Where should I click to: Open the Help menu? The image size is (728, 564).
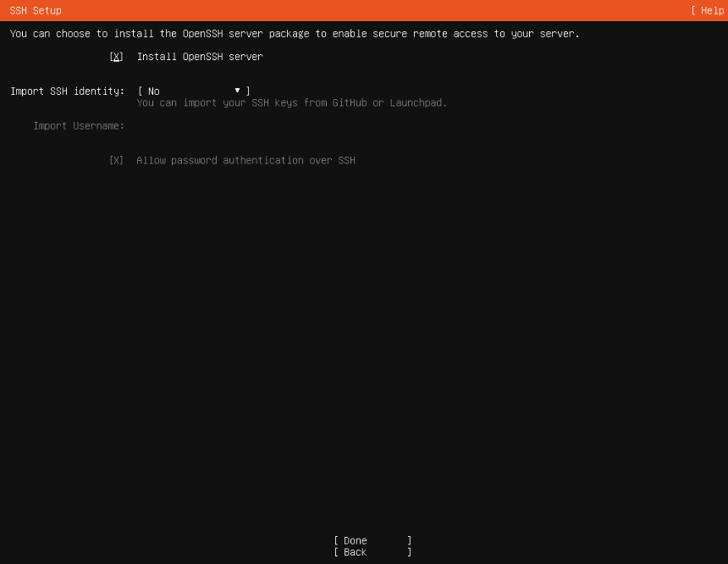click(x=709, y=10)
